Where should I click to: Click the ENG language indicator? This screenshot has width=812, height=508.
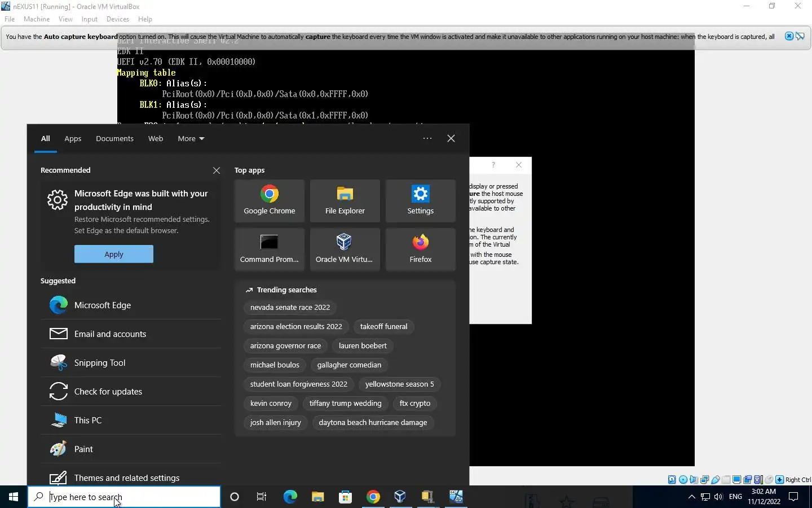pyautogui.click(x=735, y=497)
